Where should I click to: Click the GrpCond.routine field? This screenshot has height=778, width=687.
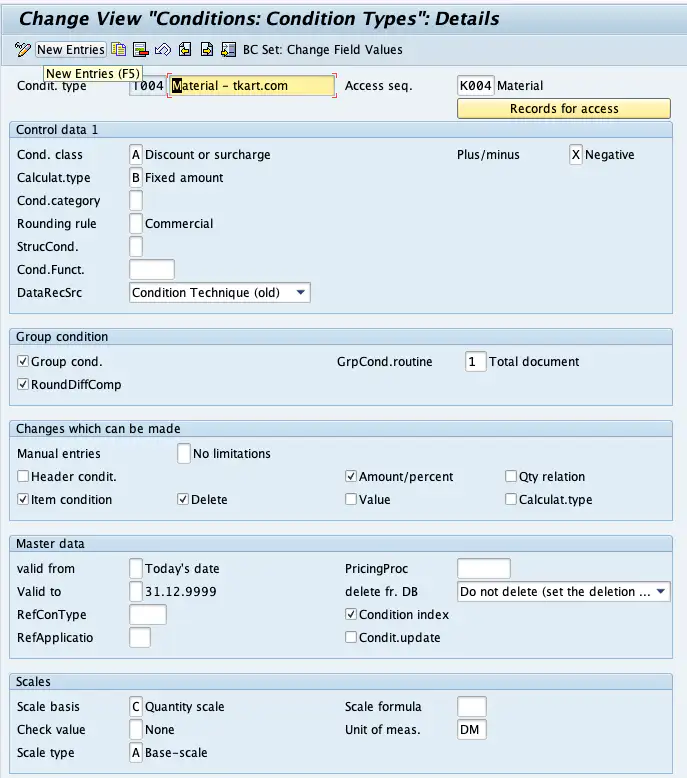point(475,362)
